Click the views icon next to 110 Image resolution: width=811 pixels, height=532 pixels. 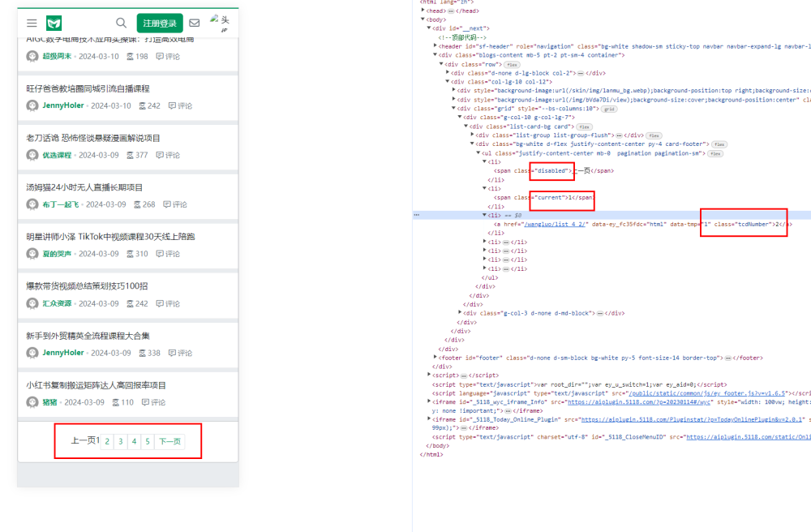tap(116, 402)
